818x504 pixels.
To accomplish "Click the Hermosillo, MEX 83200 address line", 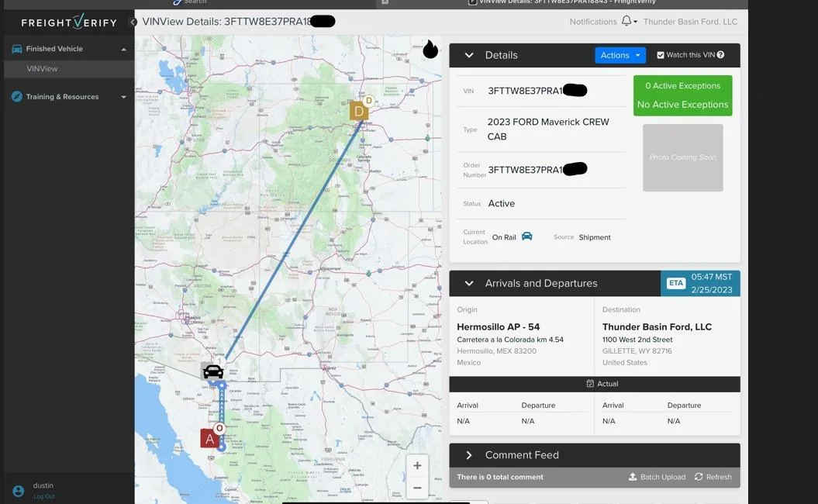I will [497, 350].
